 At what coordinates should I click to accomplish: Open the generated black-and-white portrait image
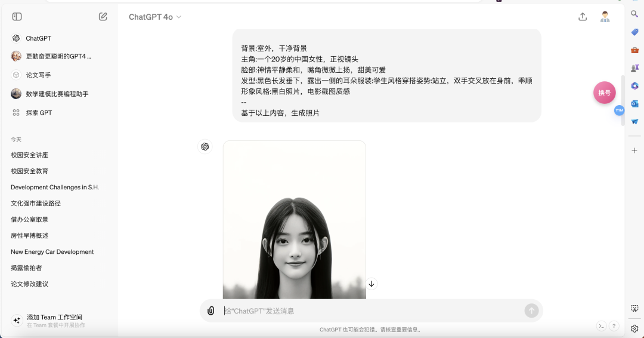[x=294, y=220]
